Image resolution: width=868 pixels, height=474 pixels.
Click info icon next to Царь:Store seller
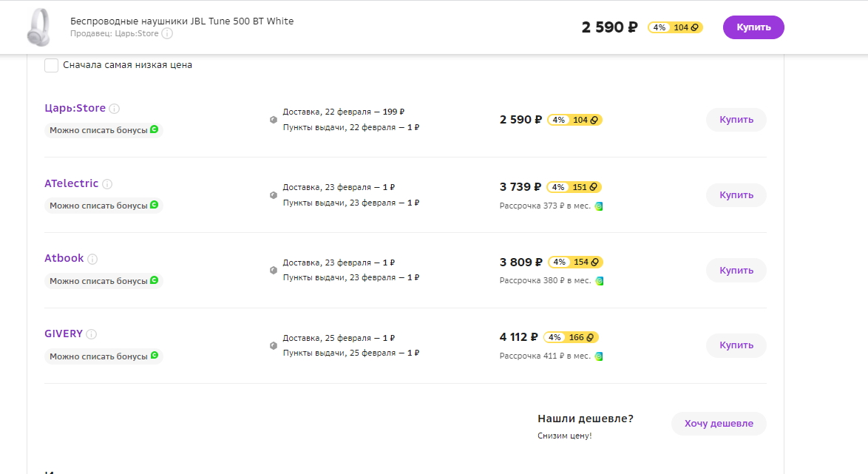click(x=114, y=109)
